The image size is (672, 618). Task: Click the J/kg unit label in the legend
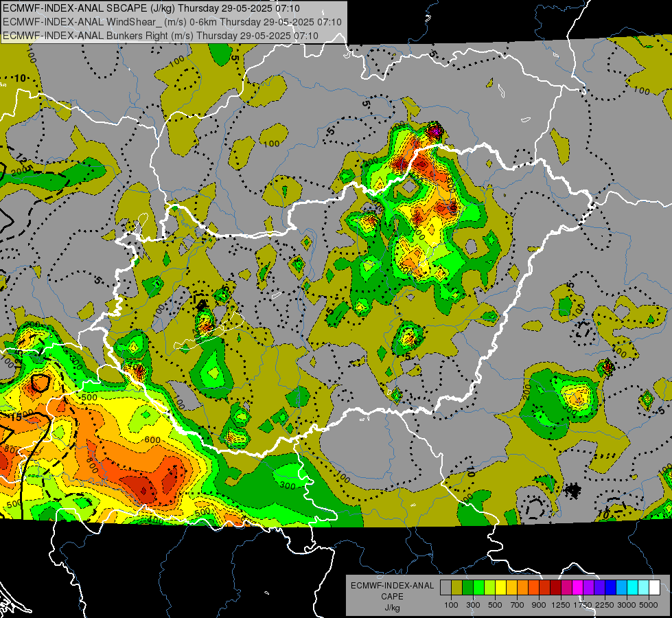(392, 608)
